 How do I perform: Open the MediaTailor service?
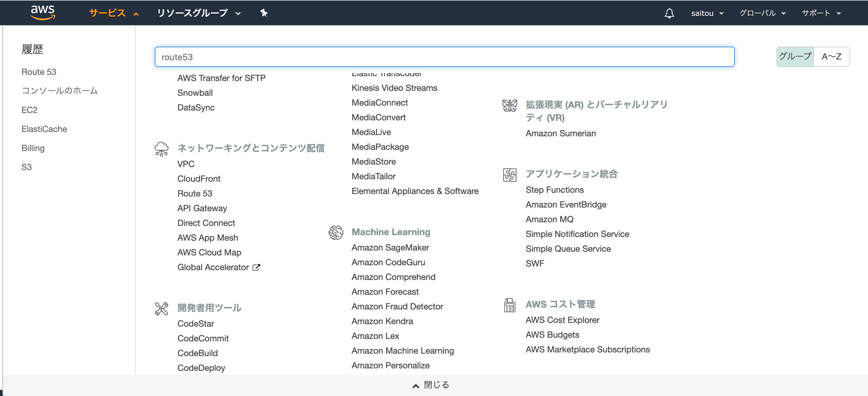(373, 177)
